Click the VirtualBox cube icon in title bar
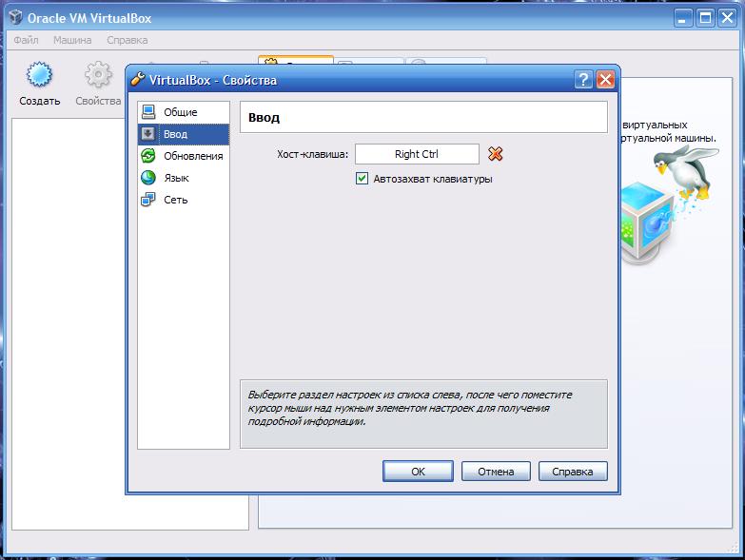This screenshot has height=560, width=745. pos(15,17)
